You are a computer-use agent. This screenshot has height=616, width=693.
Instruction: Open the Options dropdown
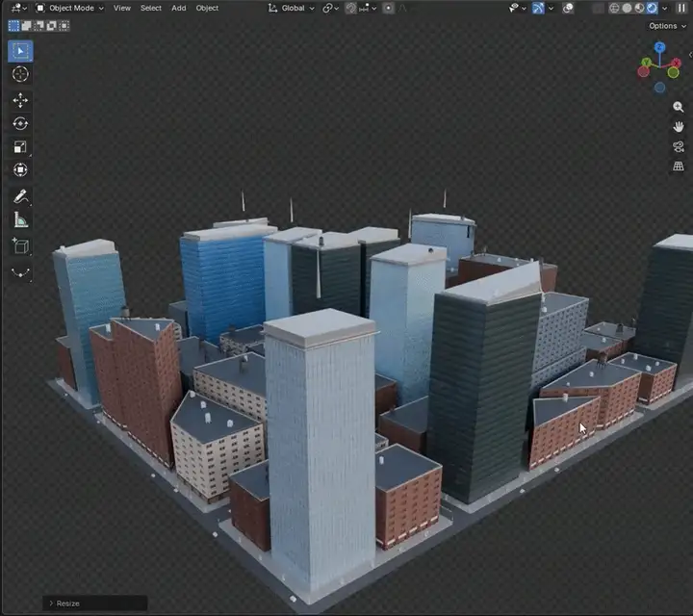[667, 26]
